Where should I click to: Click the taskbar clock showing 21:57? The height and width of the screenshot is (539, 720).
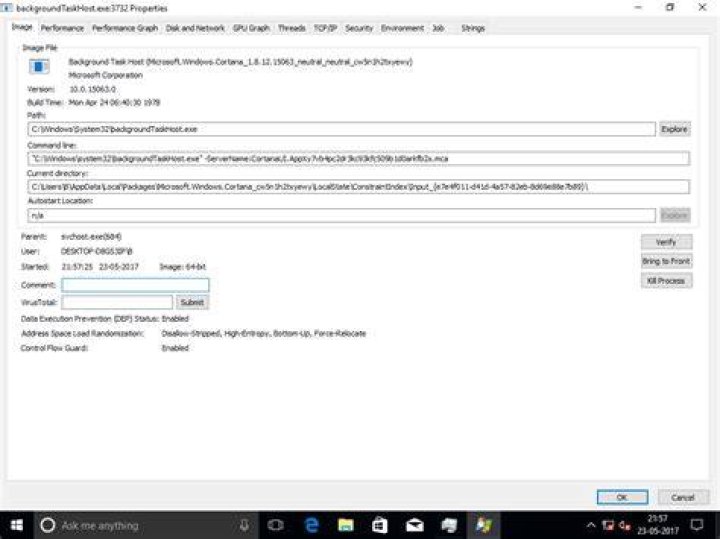[657, 525]
